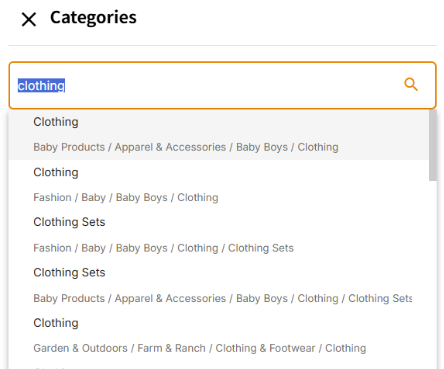Select "Clothing" title above Garden & Outdoors path
The image size is (444, 369).
tap(56, 323)
